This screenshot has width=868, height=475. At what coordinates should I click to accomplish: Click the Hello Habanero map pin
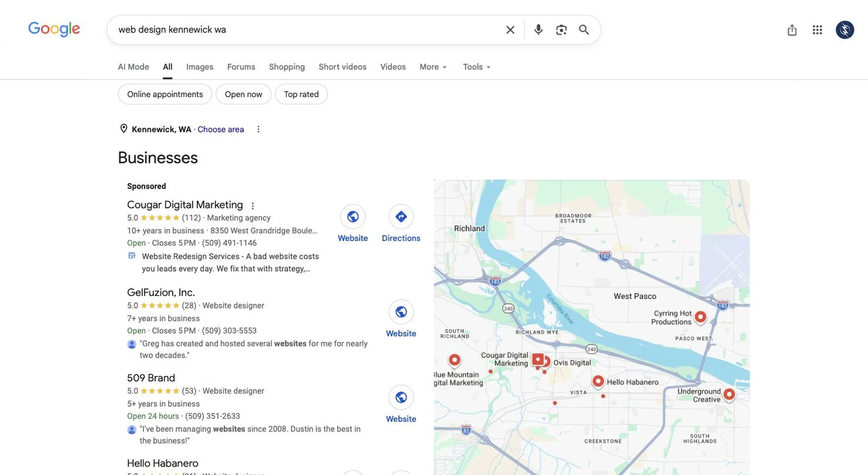click(598, 381)
